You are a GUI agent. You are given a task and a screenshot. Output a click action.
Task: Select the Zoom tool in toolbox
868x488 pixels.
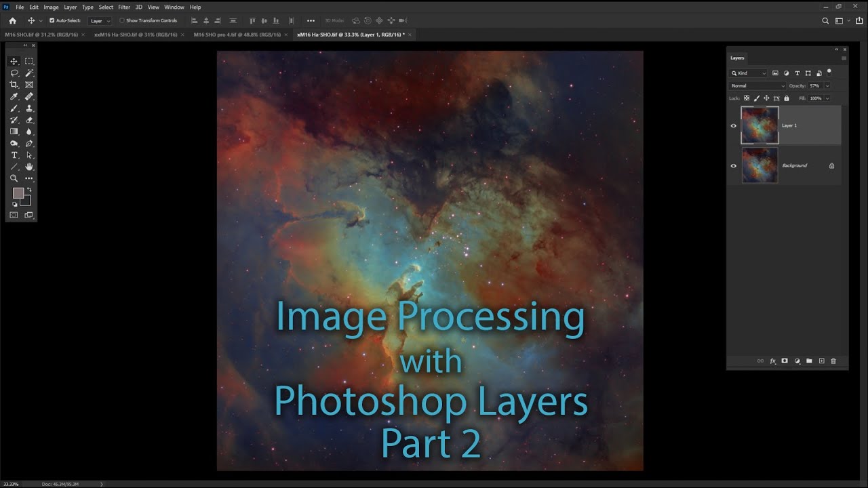pyautogui.click(x=14, y=178)
